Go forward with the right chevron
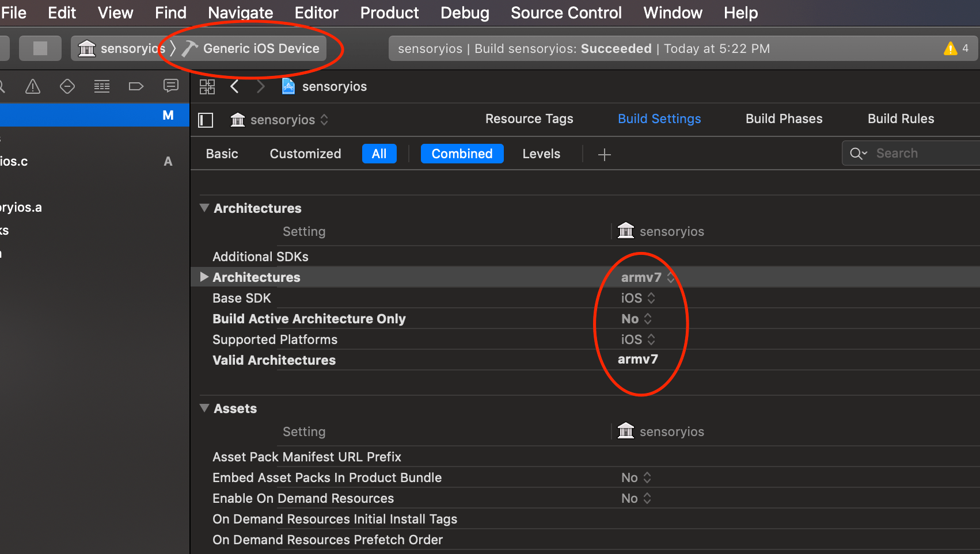The image size is (980, 554). click(x=261, y=87)
